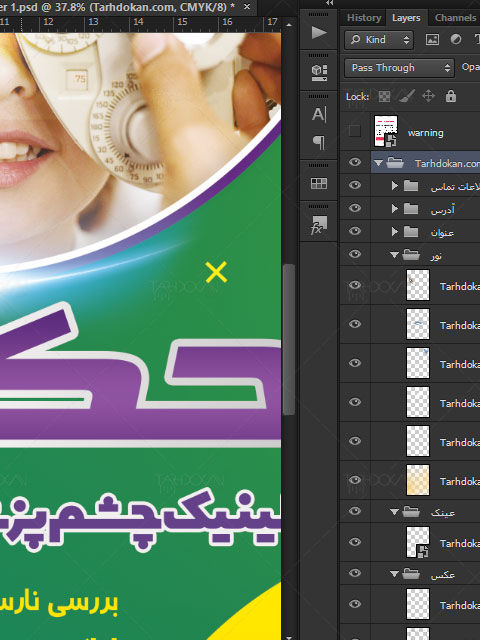Collapse the عینک group
480x640 pixels.
click(x=394, y=511)
